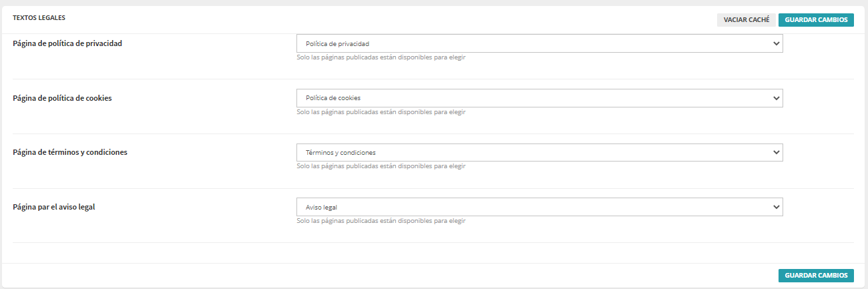Click the 'Página par el aviso legal' label

pyautogui.click(x=54, y=207)
